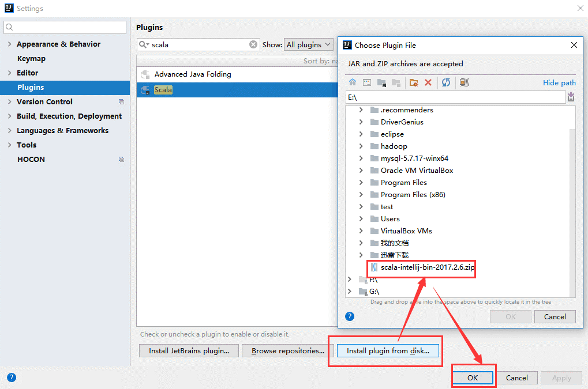
Task: Close the Choose Plugin File dialog
Action: point(574,45)
